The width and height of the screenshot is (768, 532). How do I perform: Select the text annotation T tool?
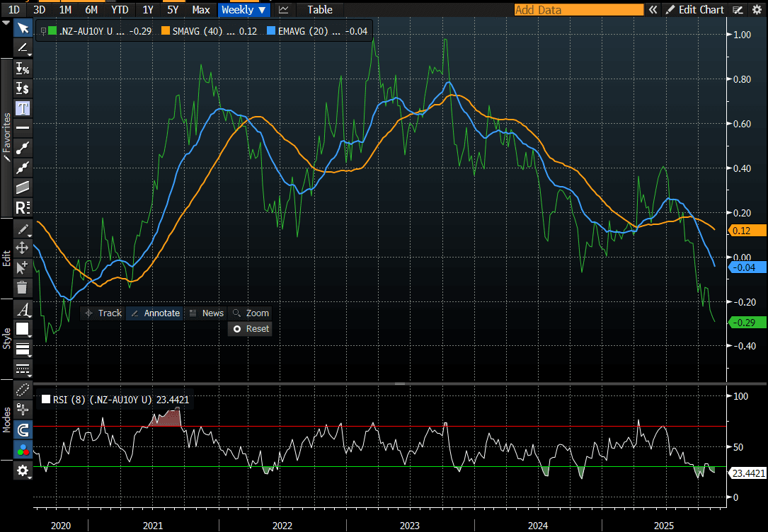click(23, 108)
